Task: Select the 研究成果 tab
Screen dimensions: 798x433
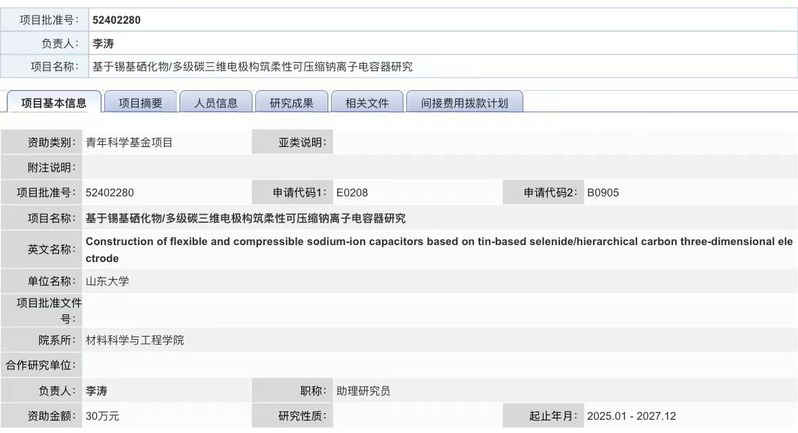Action: (x=292, y=102)
